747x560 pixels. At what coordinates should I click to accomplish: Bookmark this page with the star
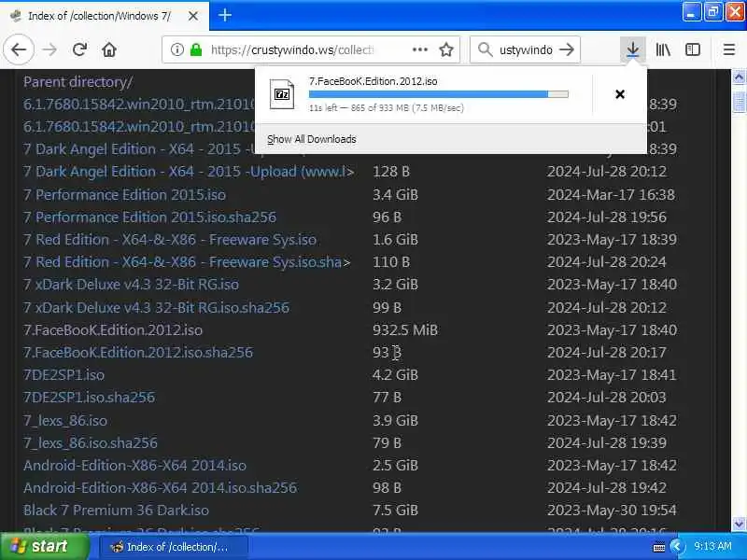point(446,49)
